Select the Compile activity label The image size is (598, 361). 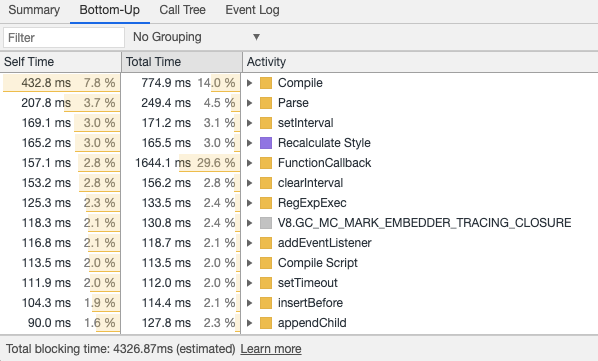300,83
